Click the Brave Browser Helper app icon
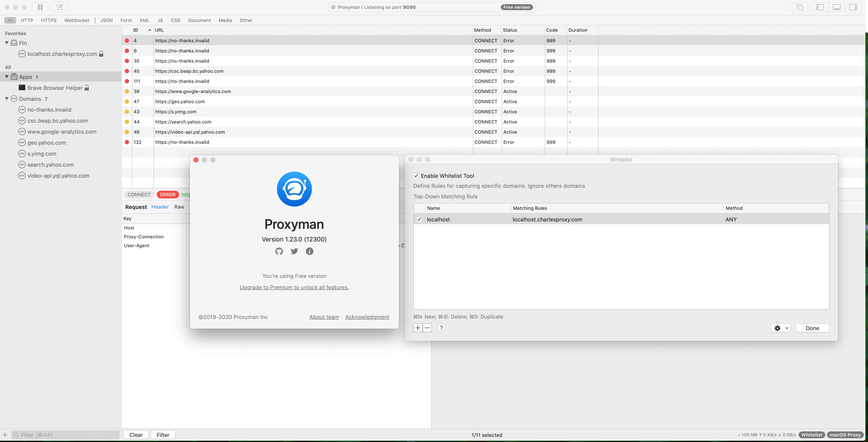This screenshot has width=868, height=442. pos(22,88)
